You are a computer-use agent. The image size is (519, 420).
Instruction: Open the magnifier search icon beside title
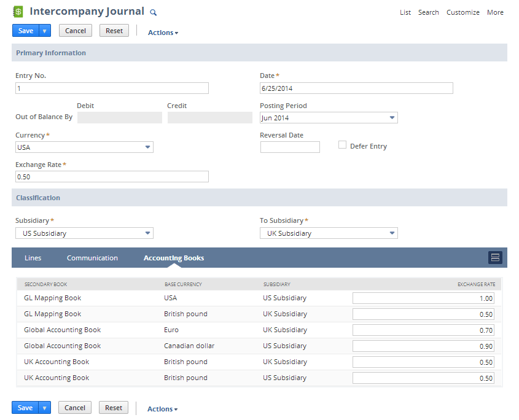click(153, 12)
